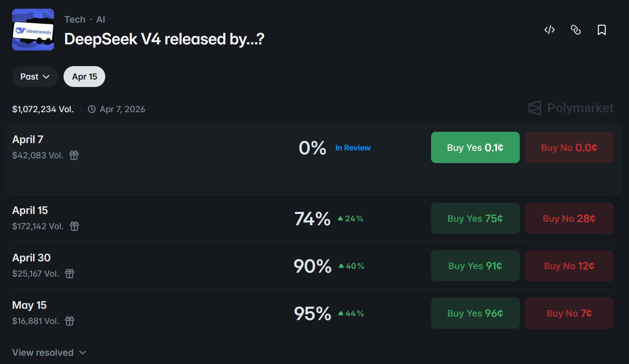Buy No at 28¢ for April 15
The image size is (629, 364).
pyautogui.click(x=569, y=218)
